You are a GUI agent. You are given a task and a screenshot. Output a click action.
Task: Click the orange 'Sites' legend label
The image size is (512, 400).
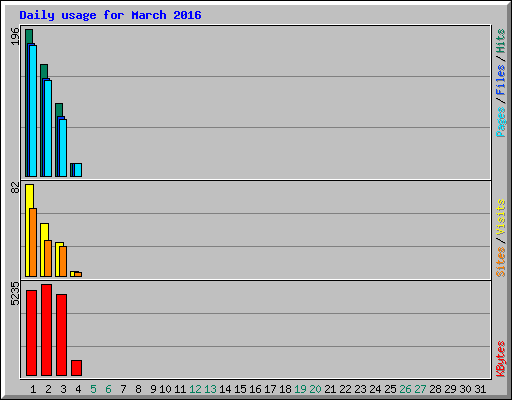[500, 262]
